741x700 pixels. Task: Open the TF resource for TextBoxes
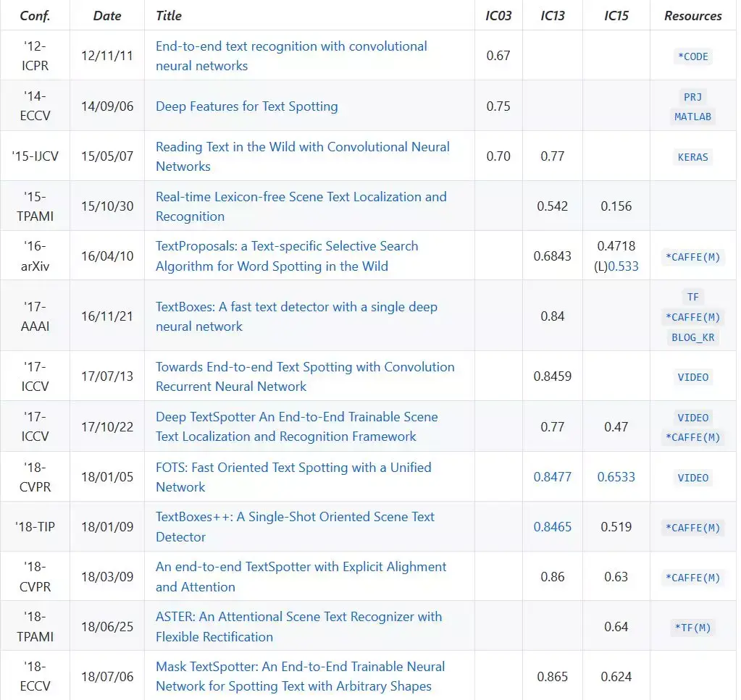[x=692, y=297]
